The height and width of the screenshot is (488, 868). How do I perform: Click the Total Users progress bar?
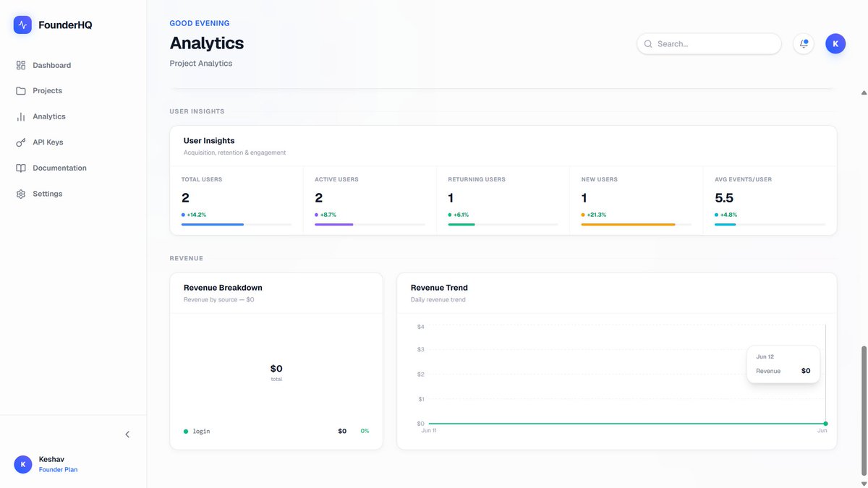(237, 225)
